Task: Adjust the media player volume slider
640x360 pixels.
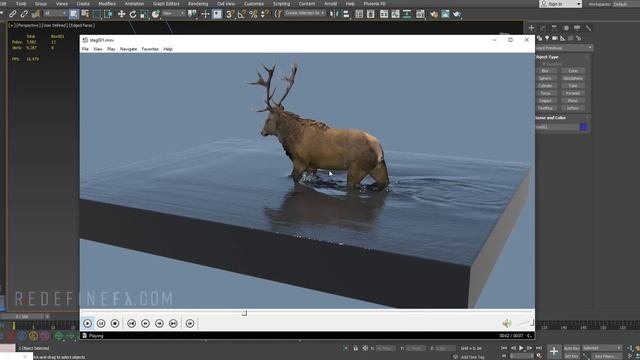Action: [x=524, y=323]
